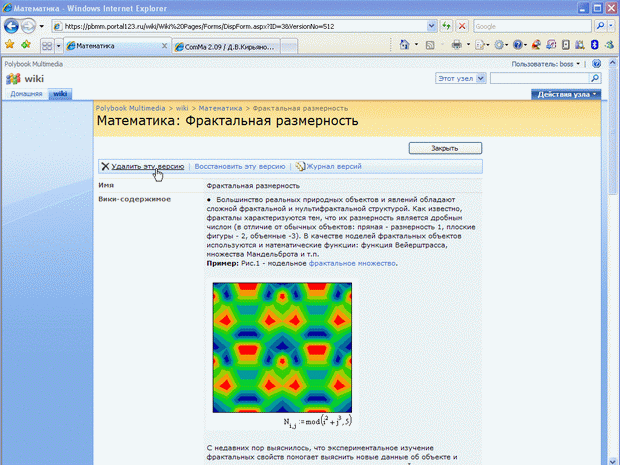Click the SharePoint search magnifier button
620x465 pixels.
[x=596, y=78]
